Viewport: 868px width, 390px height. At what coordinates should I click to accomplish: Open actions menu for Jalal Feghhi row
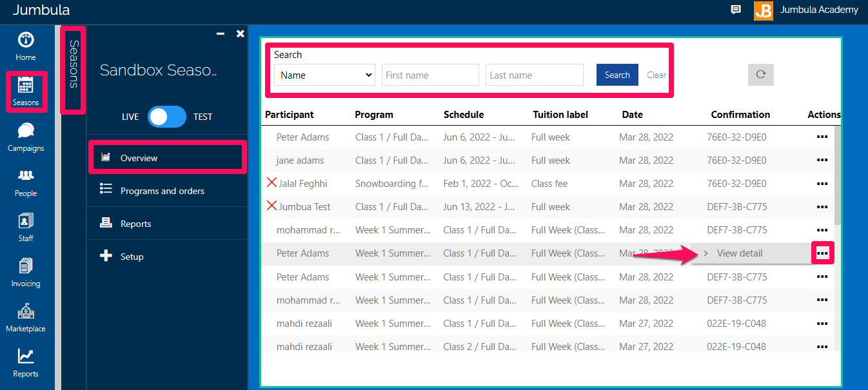coord(822,184)
